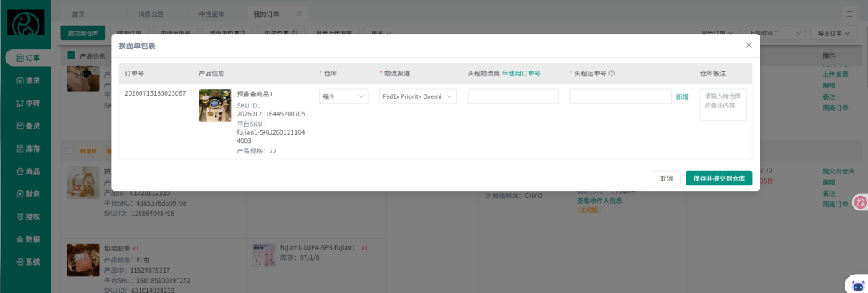Screen dimensions: 868x293
Task: Click the 头程物流商 input field
Action: point(513,96)
